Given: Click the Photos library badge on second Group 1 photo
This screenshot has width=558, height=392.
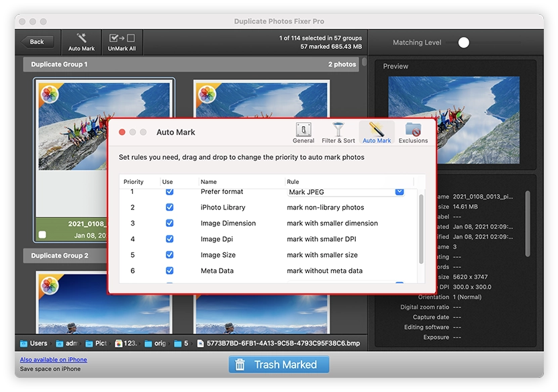Looking at the screenshot, I should (207, 95).
